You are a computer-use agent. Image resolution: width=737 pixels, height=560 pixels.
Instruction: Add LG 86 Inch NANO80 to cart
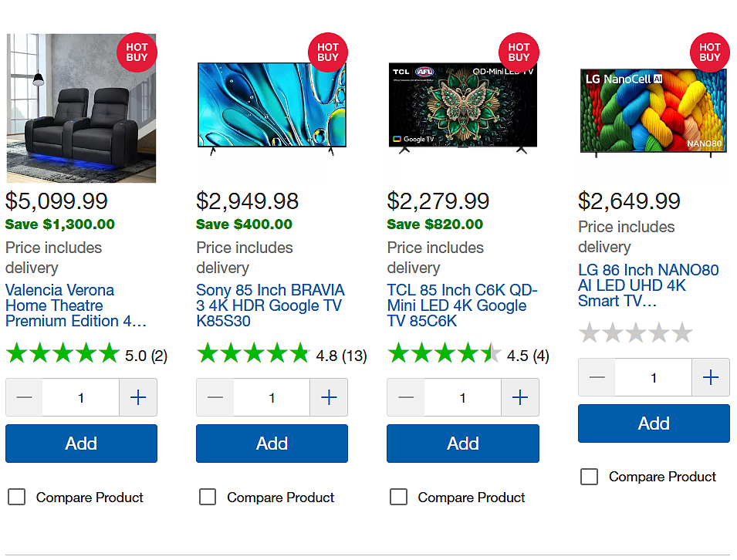click(x=654, y=423)
